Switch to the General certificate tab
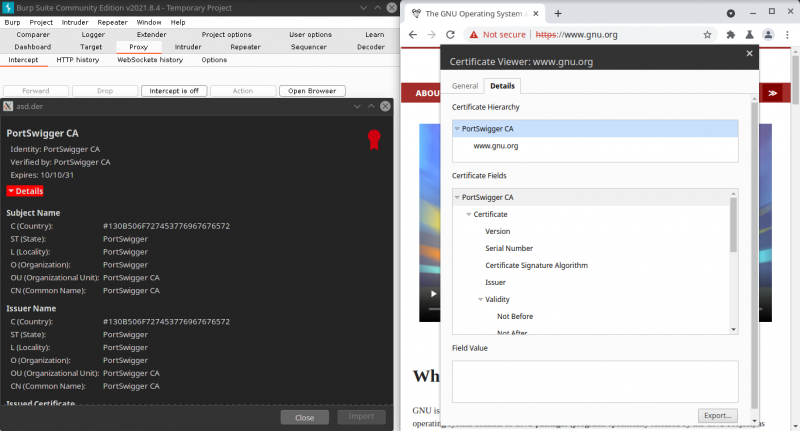The image size is (800, 431). 465,86
